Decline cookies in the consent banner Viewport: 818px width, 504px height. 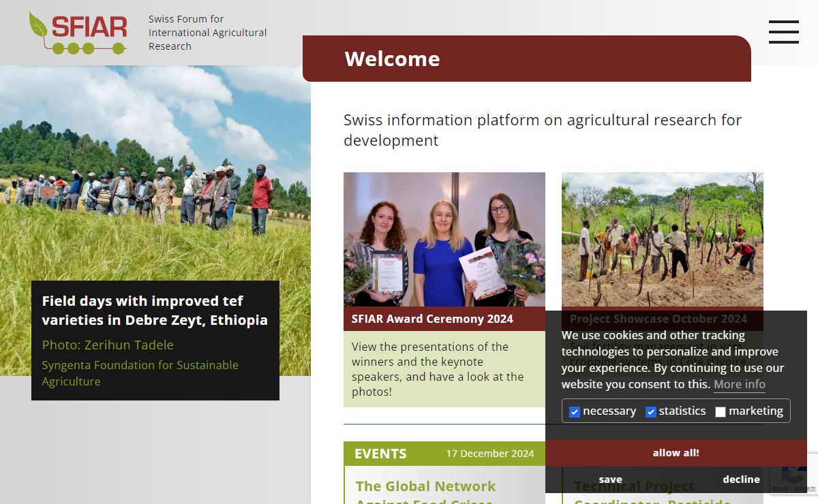(742, 479)
